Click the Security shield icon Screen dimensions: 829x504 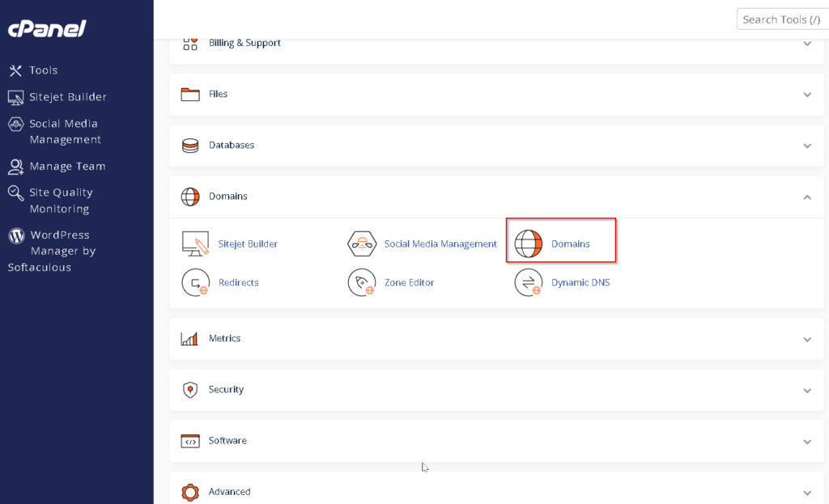189,390
